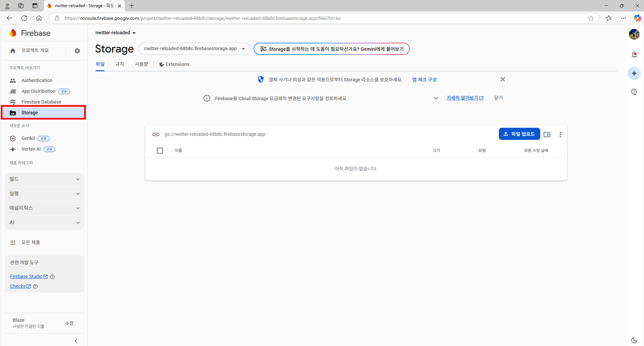Open the help question mark icon
Screen dimensions: 644x346
coord(634,92)
